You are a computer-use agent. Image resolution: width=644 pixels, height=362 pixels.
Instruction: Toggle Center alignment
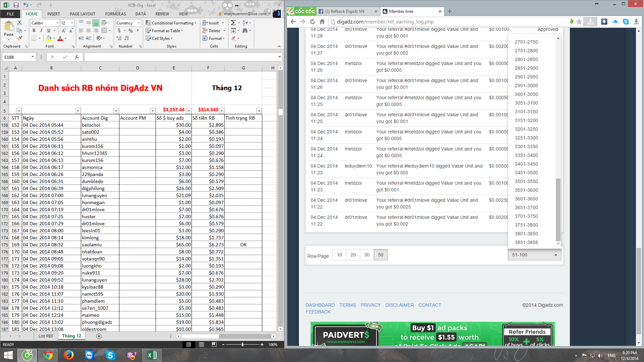[88, 31]
